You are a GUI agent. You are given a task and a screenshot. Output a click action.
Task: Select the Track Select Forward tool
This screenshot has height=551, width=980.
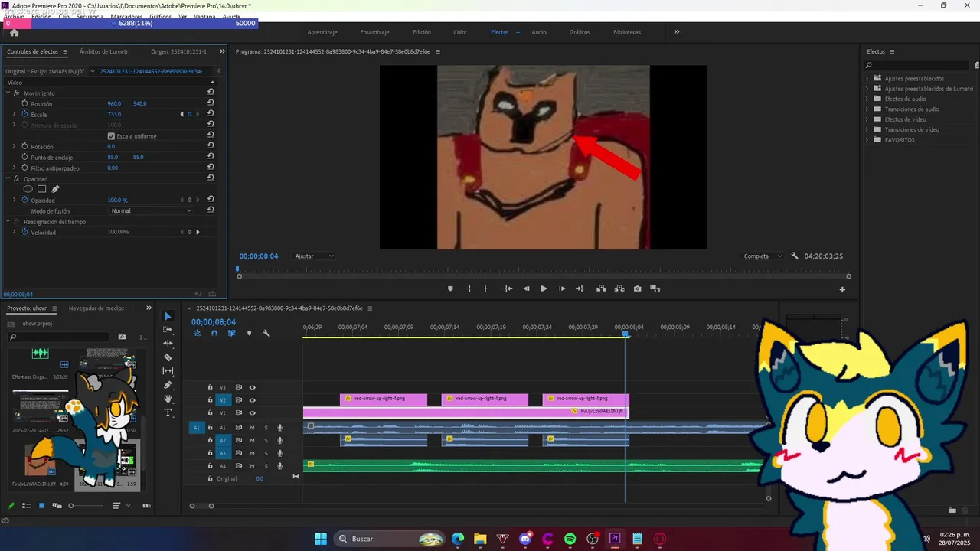(x=168, y=330)
